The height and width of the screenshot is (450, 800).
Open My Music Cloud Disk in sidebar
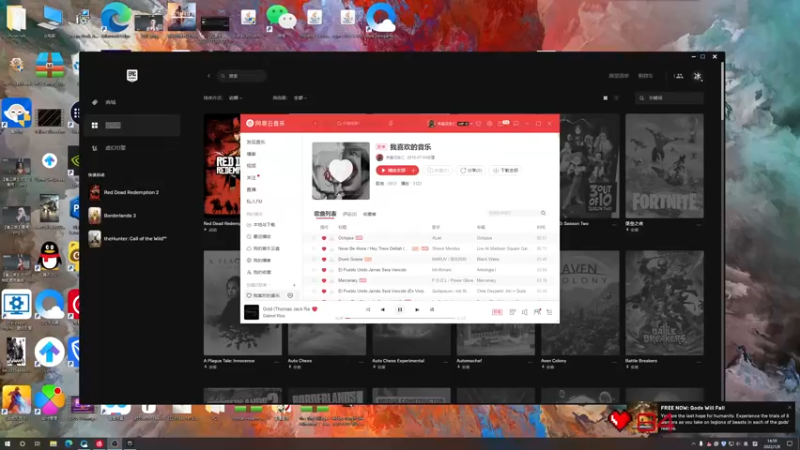(263, 248)
